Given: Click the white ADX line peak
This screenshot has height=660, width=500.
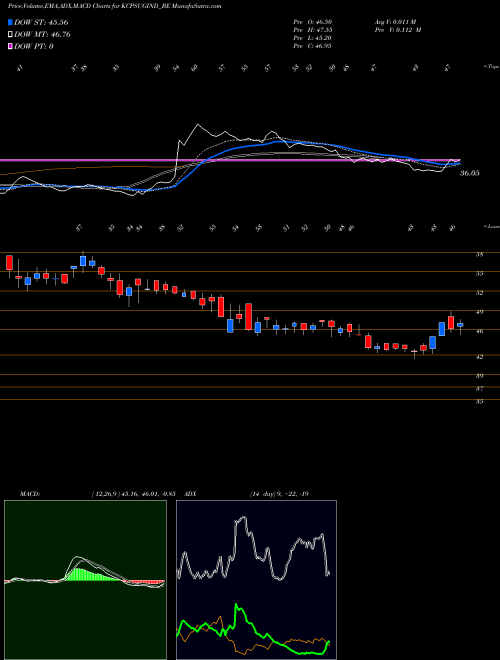Looking at the screenshot, I should pyautogui.click(x=243, y=518).
